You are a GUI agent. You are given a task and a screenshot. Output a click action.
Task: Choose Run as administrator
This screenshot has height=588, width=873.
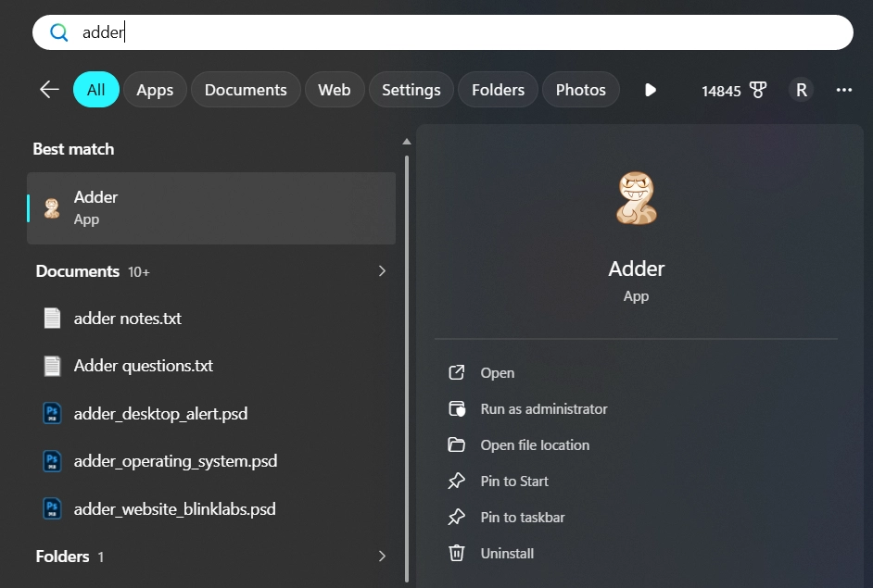click(x=544, y=409)
